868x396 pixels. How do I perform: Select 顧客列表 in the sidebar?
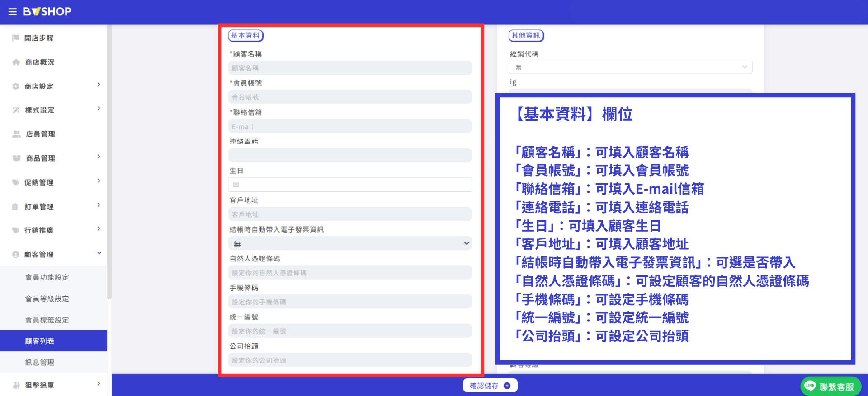click(53, 341)
